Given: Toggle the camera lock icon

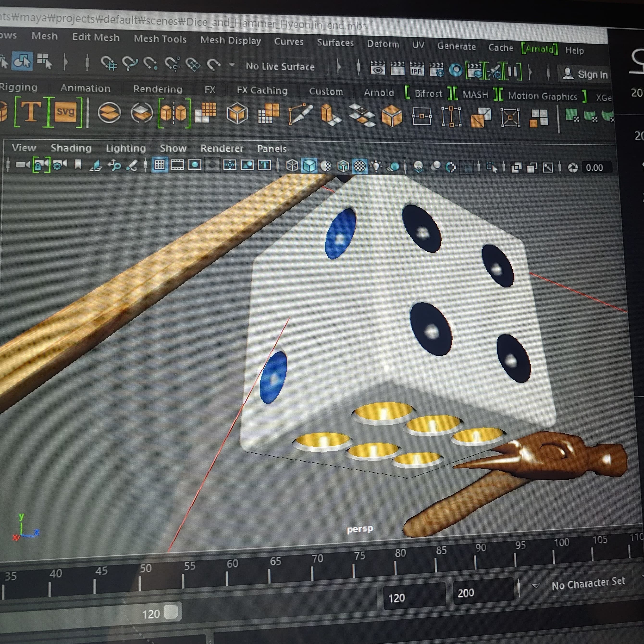Looking at the screenshot, I should click(41, 165).
